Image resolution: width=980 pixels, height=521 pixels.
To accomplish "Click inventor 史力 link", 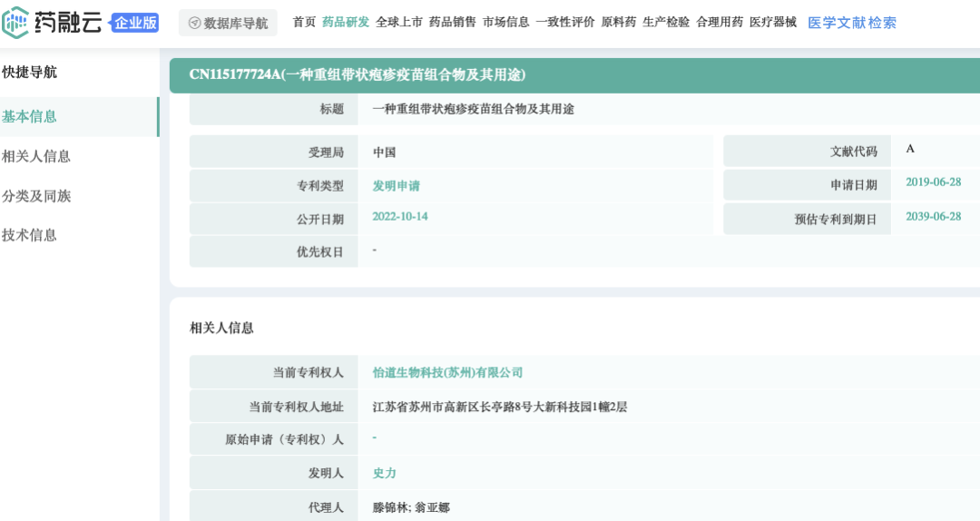I will tap(385, 474).
